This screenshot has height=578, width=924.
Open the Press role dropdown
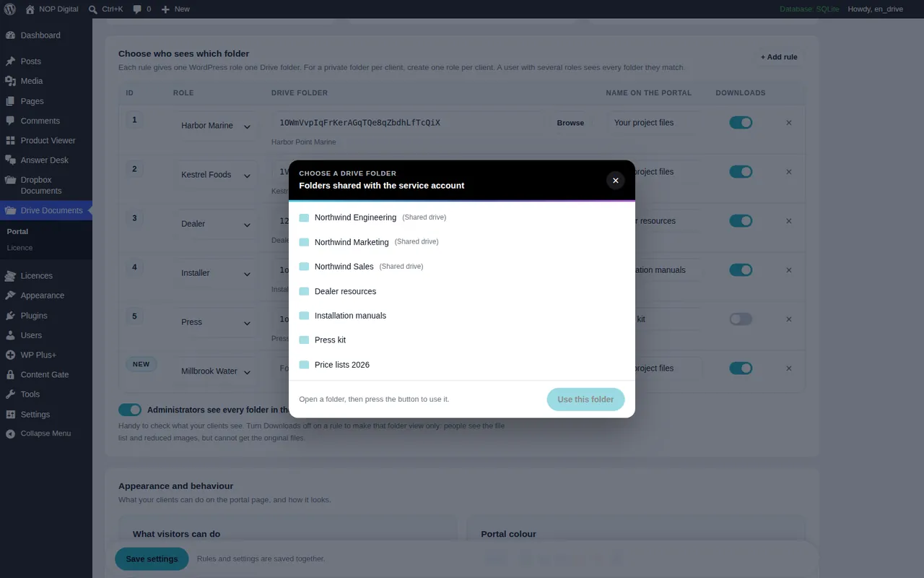point(215,322)
